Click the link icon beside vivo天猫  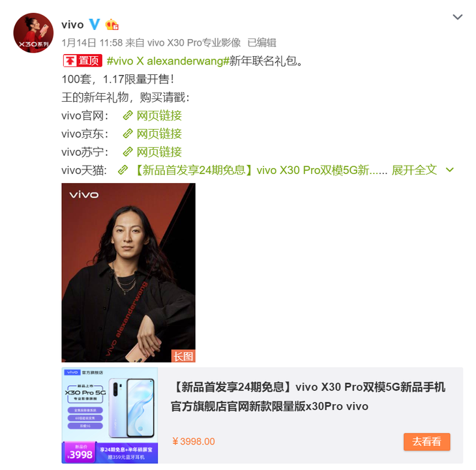(123, 170)
